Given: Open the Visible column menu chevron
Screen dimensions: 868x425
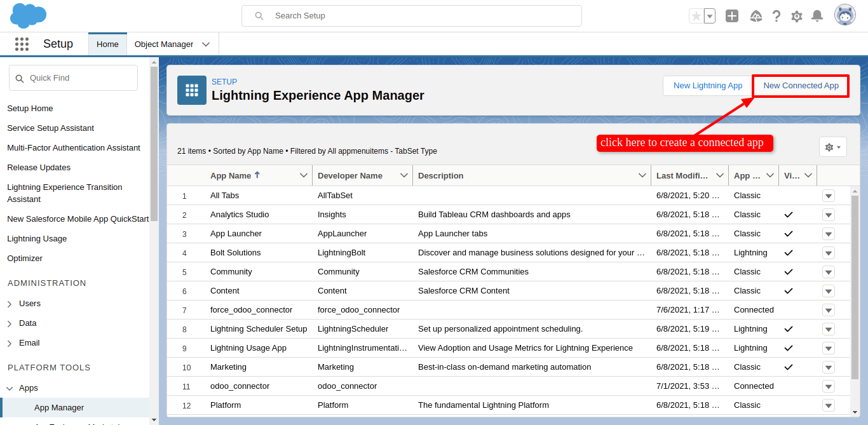Looking at the screenshot, I should tap(808, 175).
